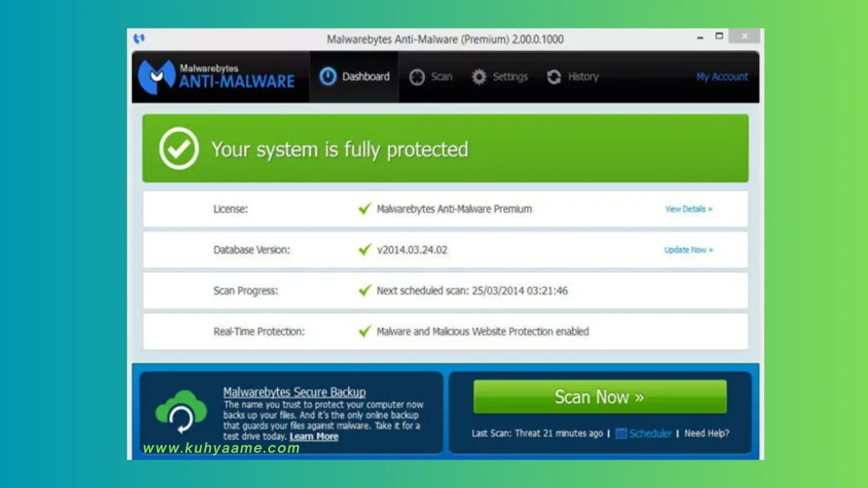Click the Malwarebytes Anti-Malware logo

tap(216, 77)
